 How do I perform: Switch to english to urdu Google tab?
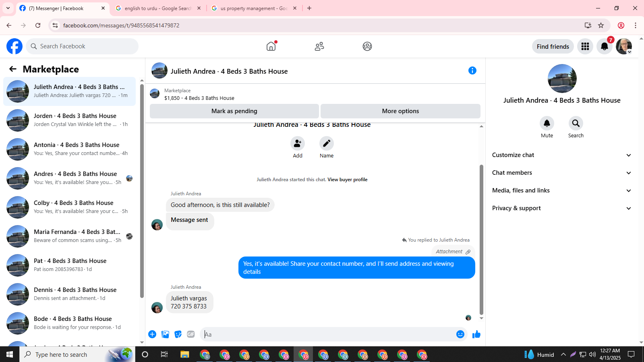158,8
